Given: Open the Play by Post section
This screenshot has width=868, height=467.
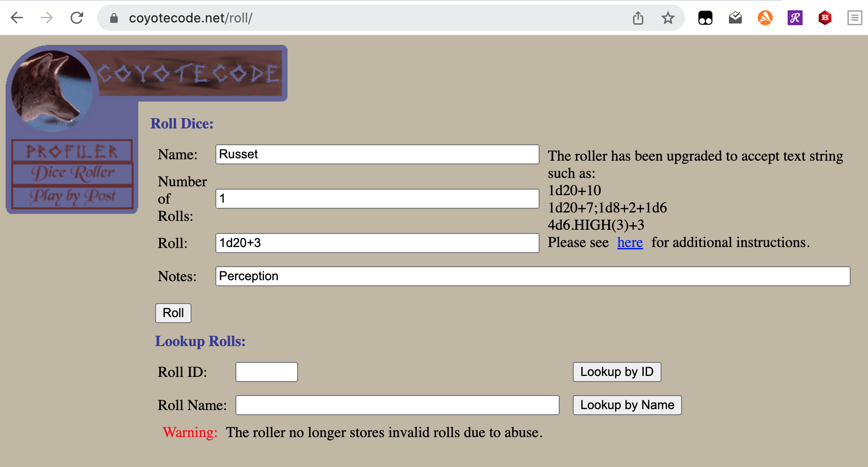Looking at the screenshot, I should pos(72,196).
